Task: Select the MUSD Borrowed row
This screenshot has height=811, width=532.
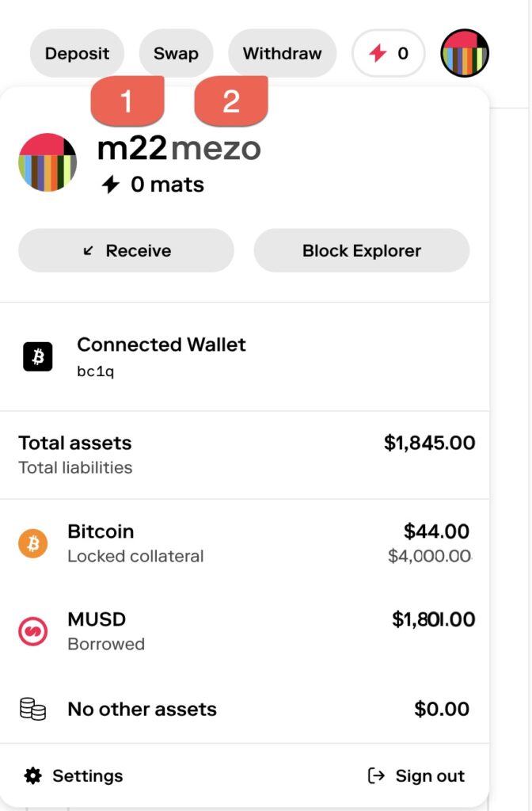Action: tap(244, 631)
